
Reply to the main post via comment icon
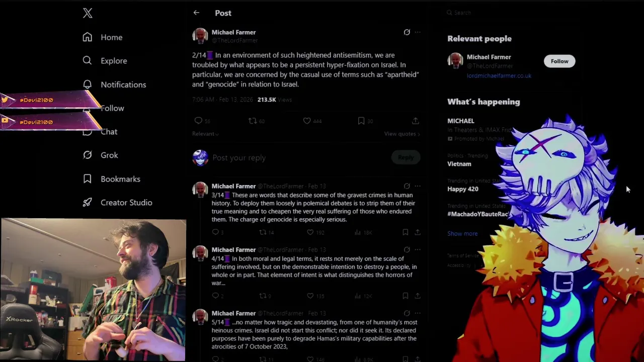pyautogui.click(x=198, y=121)
